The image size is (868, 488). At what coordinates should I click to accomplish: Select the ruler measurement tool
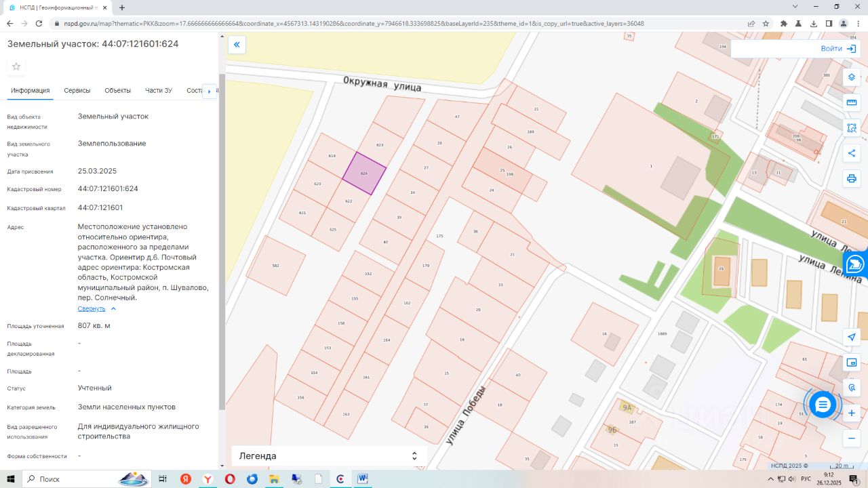(852, 102)
